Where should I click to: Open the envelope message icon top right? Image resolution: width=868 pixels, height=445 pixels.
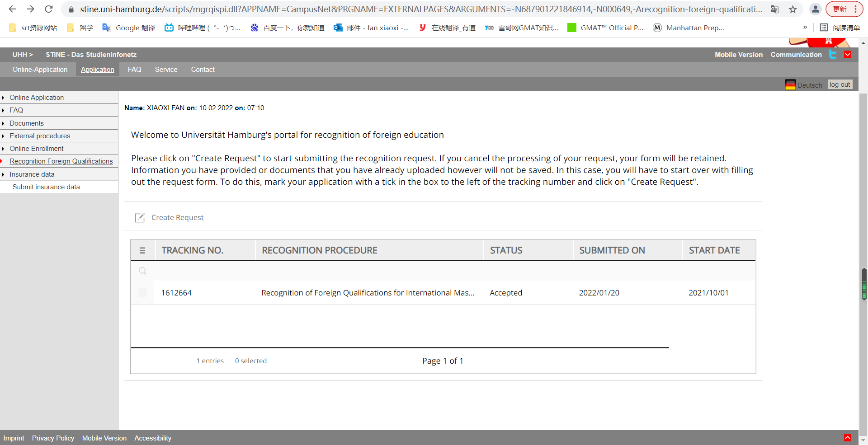pos(849,55)
